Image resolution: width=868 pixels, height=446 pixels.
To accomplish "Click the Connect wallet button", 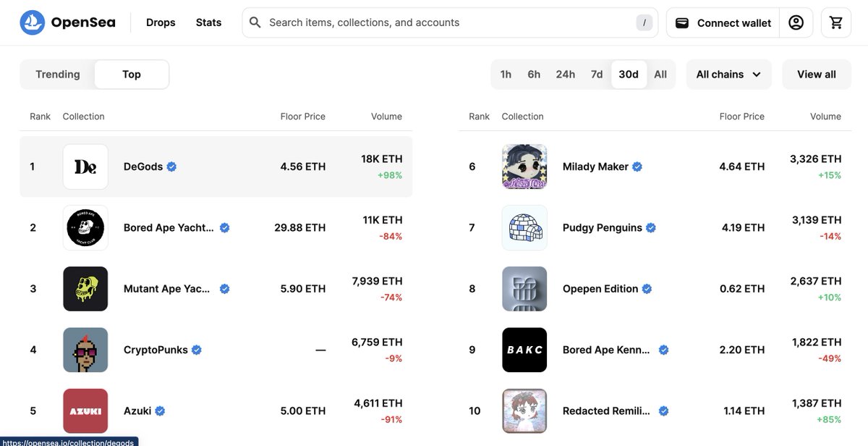I will tap(723, 22).
